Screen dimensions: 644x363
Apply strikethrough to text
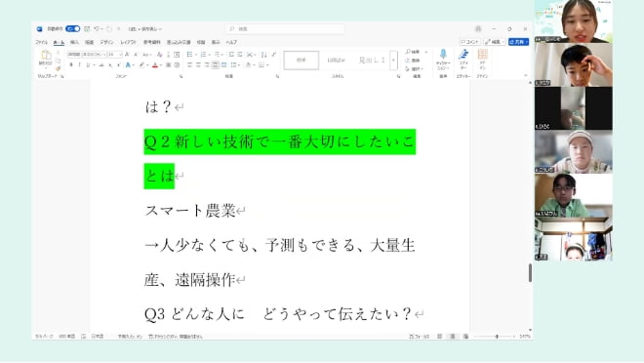(101, 64)
